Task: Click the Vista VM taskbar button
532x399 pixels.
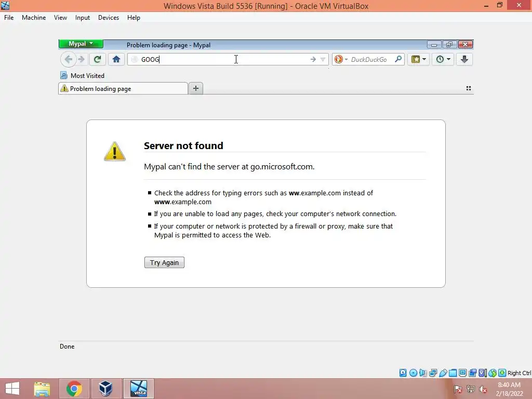Action: coord(139,389)
